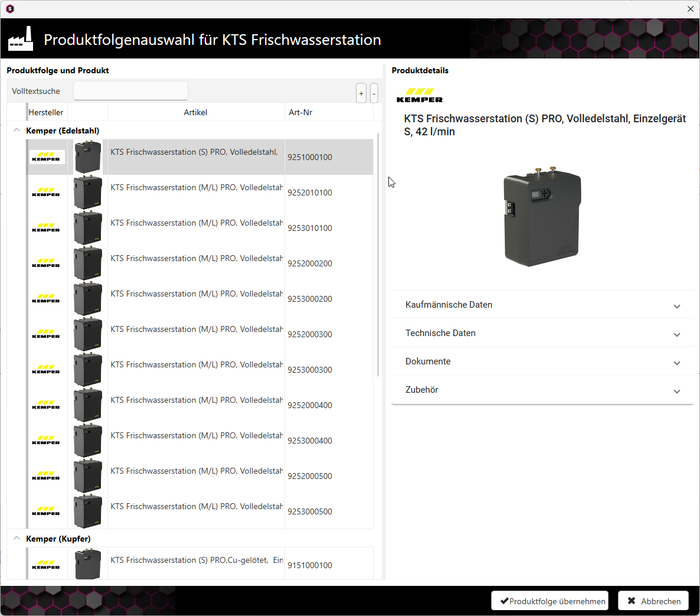Click the Kemper logo in Produktdetails
Image resolution: width=700 pixels, height=616 pixels.
tap(420, 96)
